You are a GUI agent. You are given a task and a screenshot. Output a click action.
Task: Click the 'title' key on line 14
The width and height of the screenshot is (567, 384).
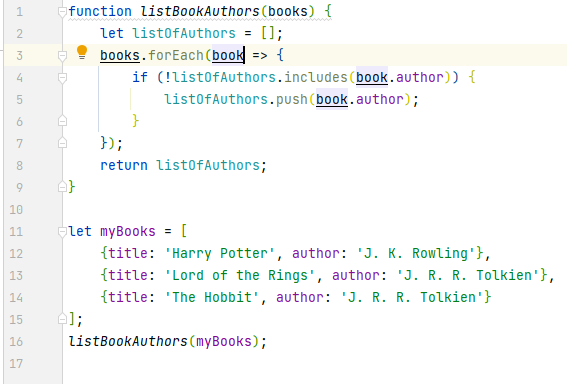tap(128, 298)
